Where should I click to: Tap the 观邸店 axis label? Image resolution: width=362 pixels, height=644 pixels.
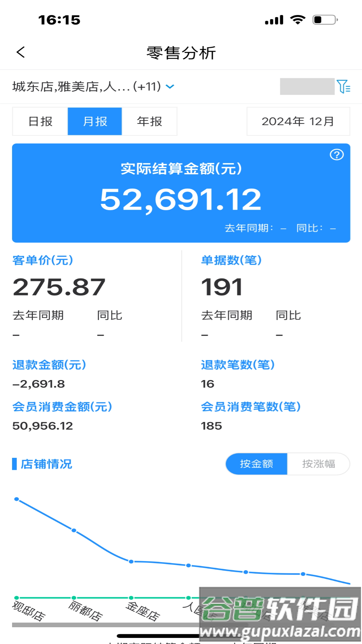[x=29, y=611]
